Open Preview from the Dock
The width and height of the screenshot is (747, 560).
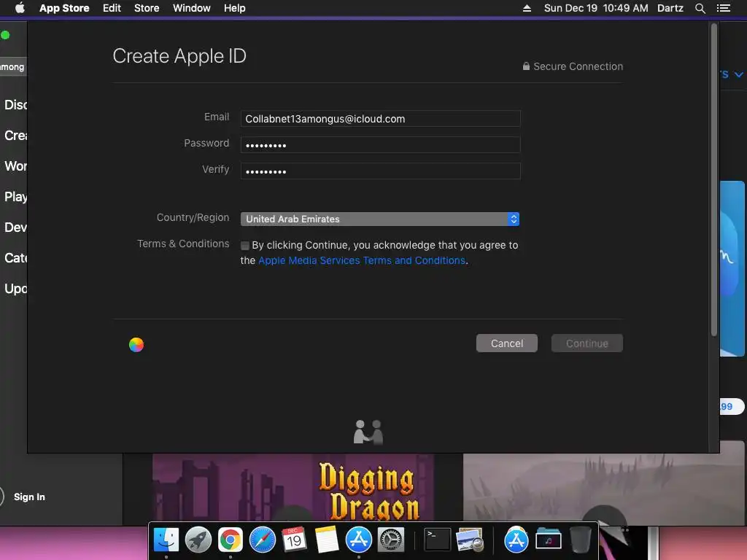coord(470,540)
